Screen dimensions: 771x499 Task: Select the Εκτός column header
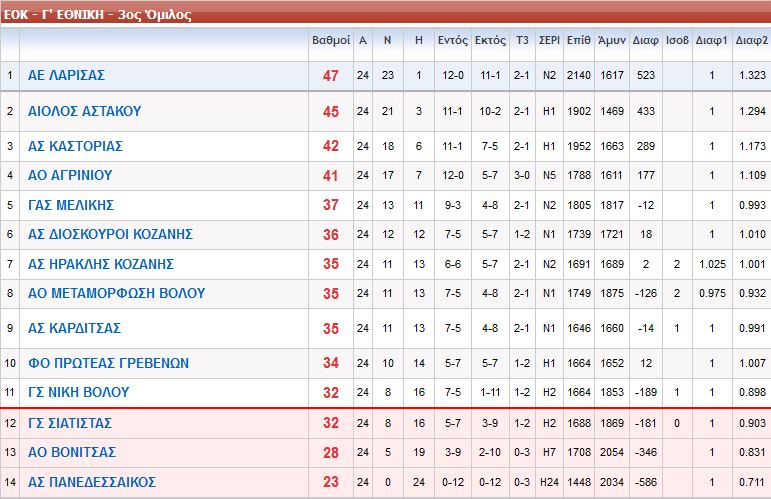pyautogui.click(x=490, y=41)
